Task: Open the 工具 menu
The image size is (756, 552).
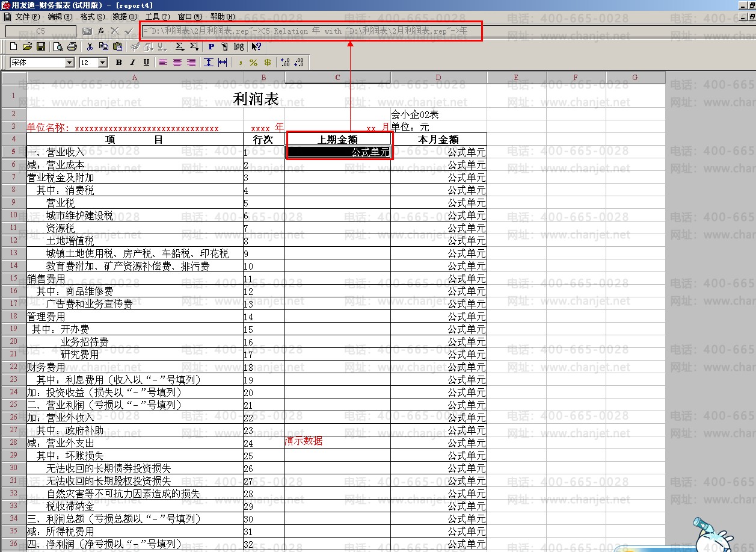Action: coord(158,17)
